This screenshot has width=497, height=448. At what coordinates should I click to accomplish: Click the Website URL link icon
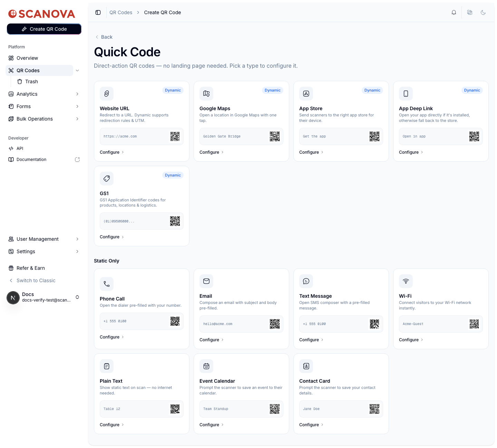pos(107,94)
